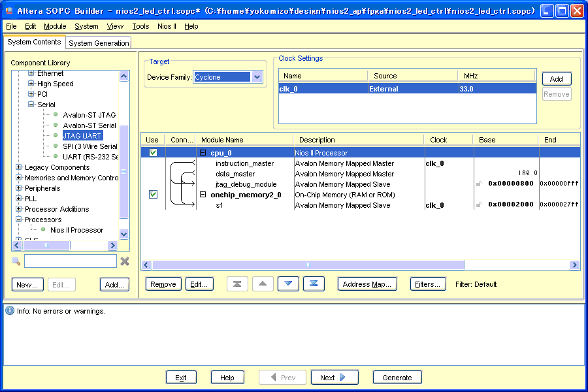Click the magnifier search icon
Viewport: 588px width, 392px height.
coord(16,261)
